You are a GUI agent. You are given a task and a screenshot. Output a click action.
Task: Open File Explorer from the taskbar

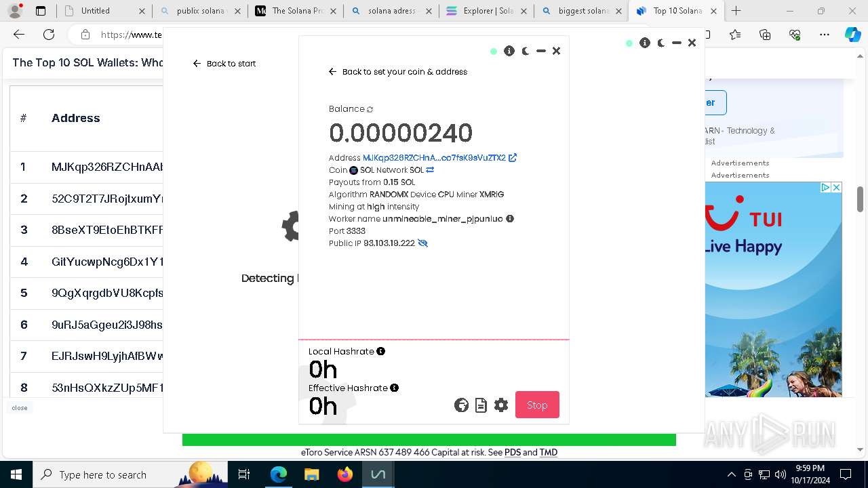tap(311, 474)
